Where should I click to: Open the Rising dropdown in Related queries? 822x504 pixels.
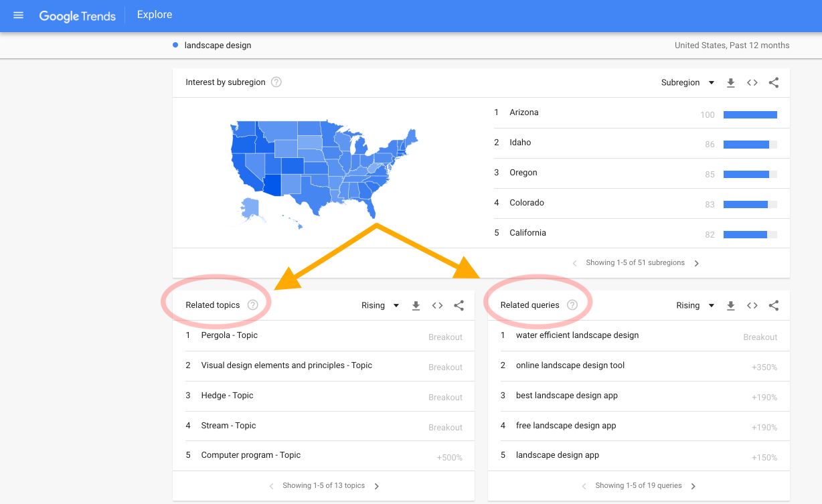pyautogui.click(x=694, y=305)
